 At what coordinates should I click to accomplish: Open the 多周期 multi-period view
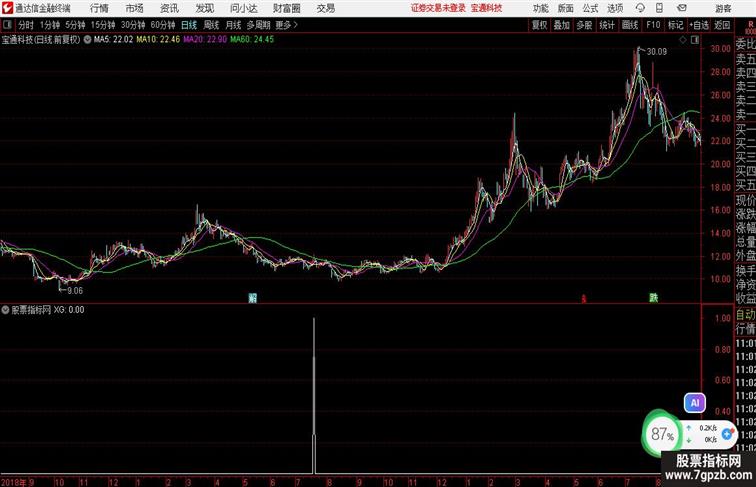(x=258, y=25)
